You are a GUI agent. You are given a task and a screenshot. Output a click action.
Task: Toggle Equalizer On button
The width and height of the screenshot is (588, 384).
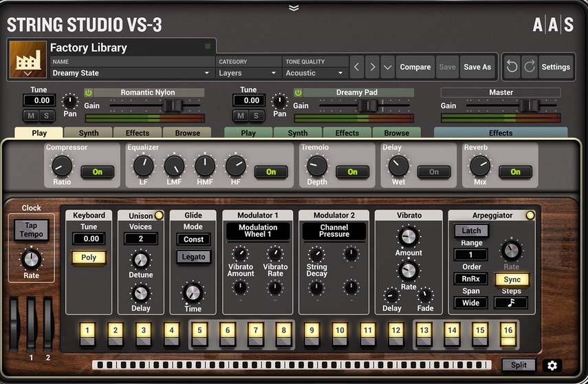tap(271, 172)
